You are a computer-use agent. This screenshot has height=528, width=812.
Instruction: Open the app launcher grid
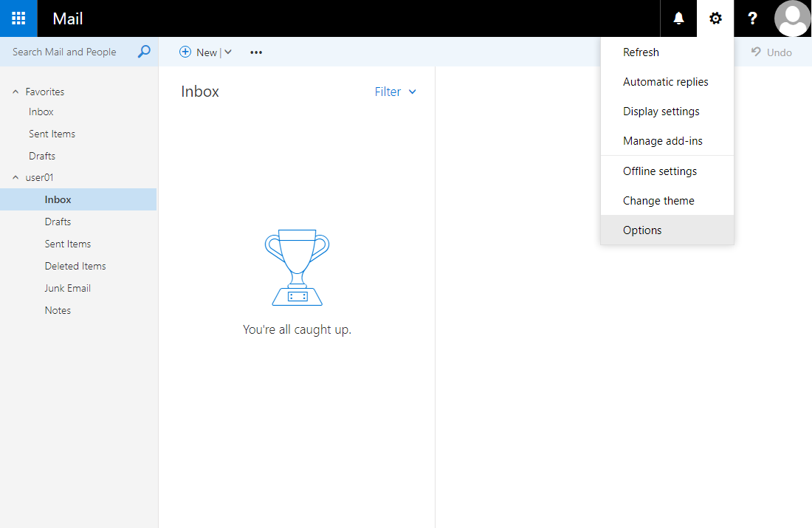(x=18, y=18)
